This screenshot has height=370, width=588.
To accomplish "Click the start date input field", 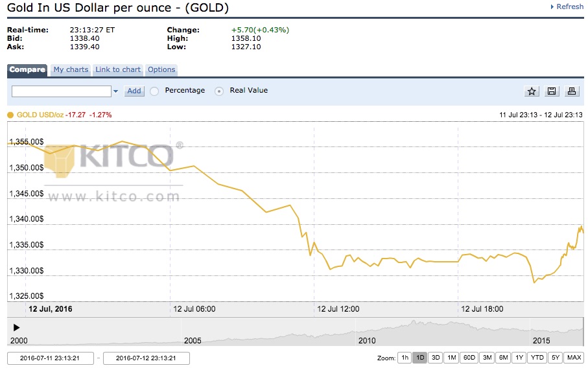I will [x=51, y=358].
